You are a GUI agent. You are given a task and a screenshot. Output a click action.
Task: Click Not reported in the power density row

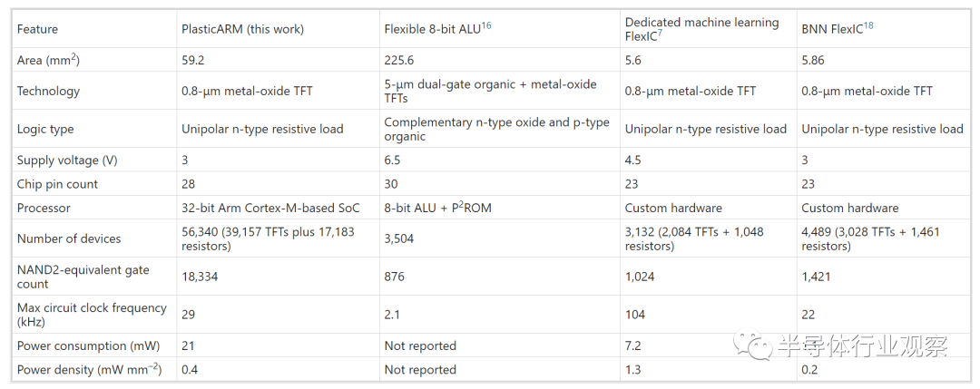pyautogui.click(x=420, y=370)
